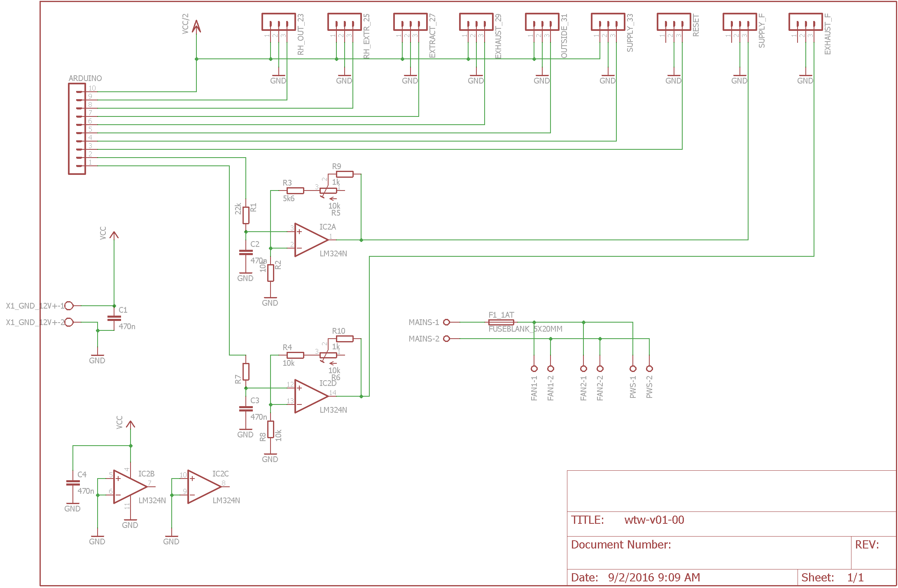Select the Document Number field label

621,545
